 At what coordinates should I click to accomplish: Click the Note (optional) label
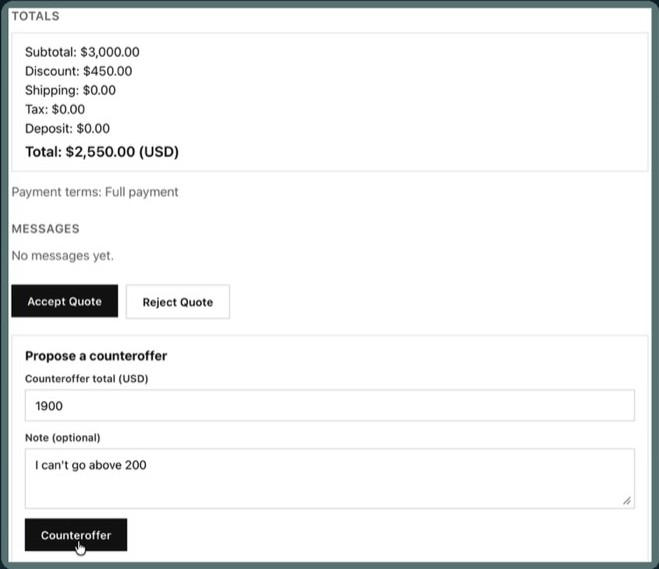pos(63,438)
